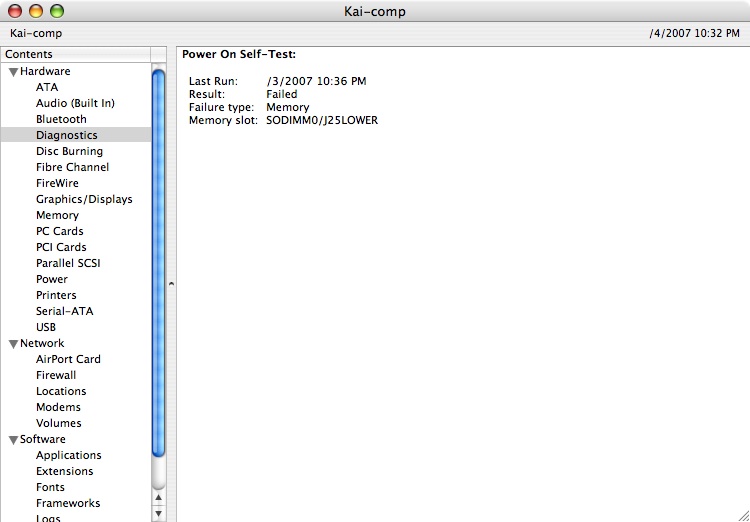Select Printers in the sidebar
The height and width of the screenshot is (522, 750).
click(x=56, y=295)
